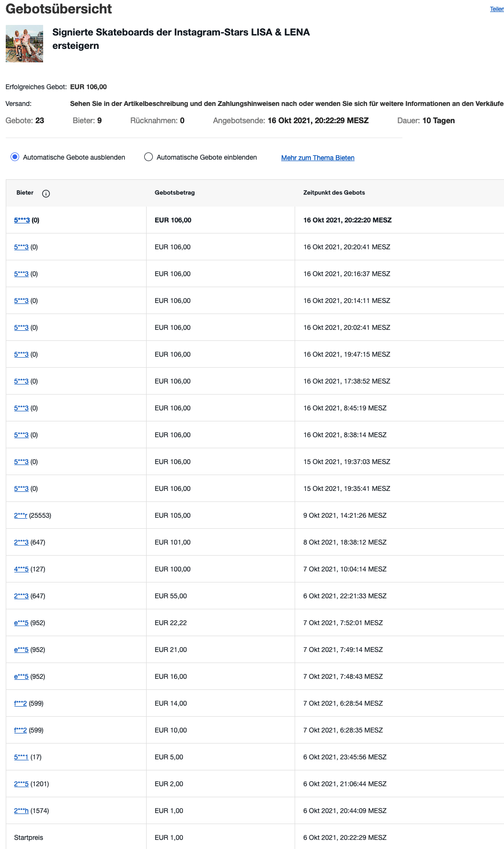Viewport: 504px width, 849px height.
Task: Click the Startpreis row label
Action: pos(28,837)
